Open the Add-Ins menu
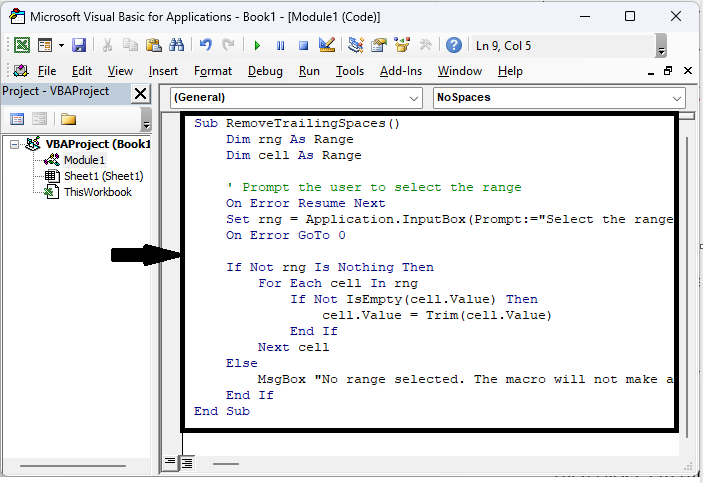Viewport: 703px width, 483px height. pyautogui.click(x=401, y=71)
